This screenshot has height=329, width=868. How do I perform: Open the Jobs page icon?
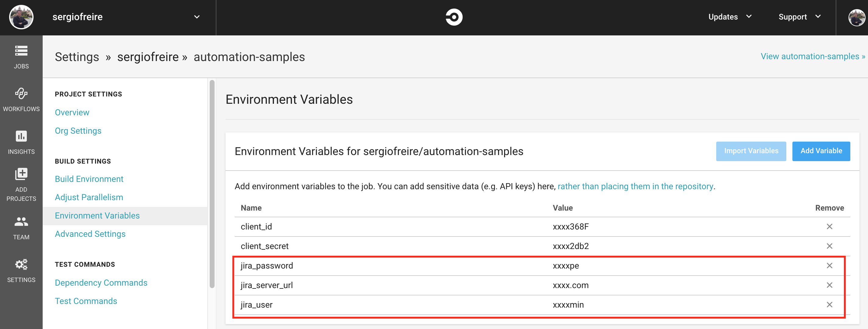click(21, 51)
